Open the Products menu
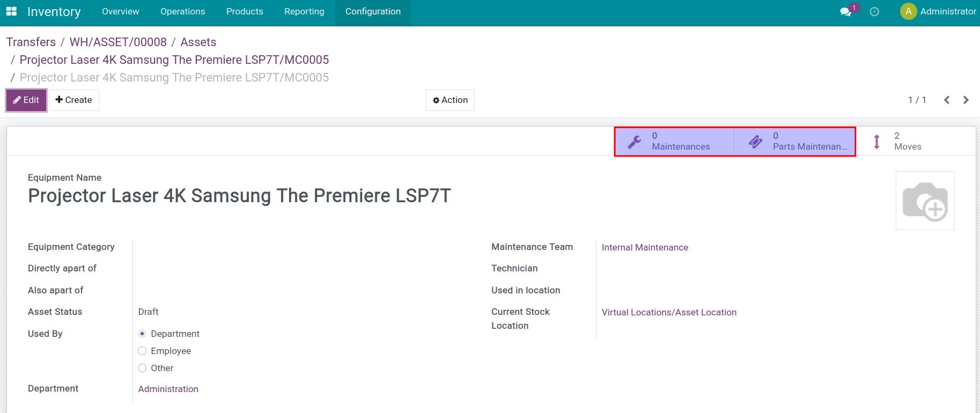 point(245,12)
